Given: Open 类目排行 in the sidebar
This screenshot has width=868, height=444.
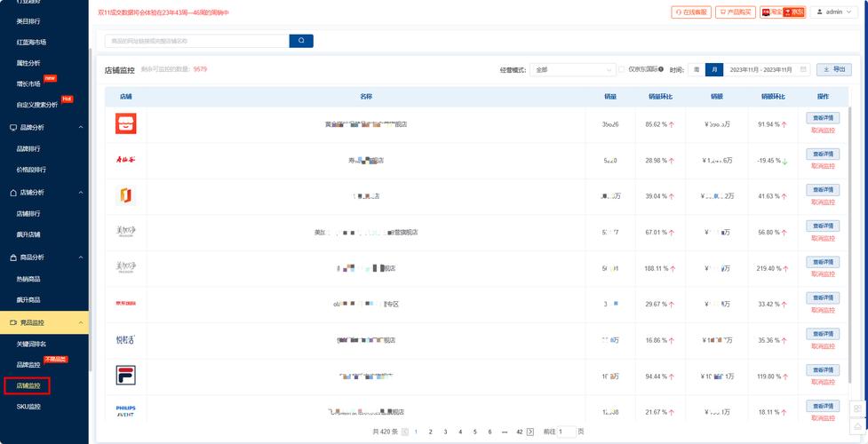Looking at the screenshot, I should (x=28, y=21).
